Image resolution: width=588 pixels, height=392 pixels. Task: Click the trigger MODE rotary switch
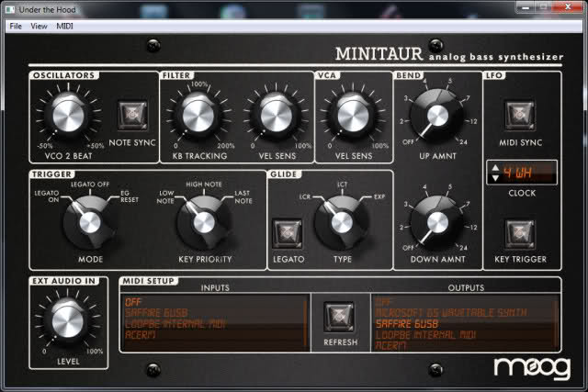(90, 222)
